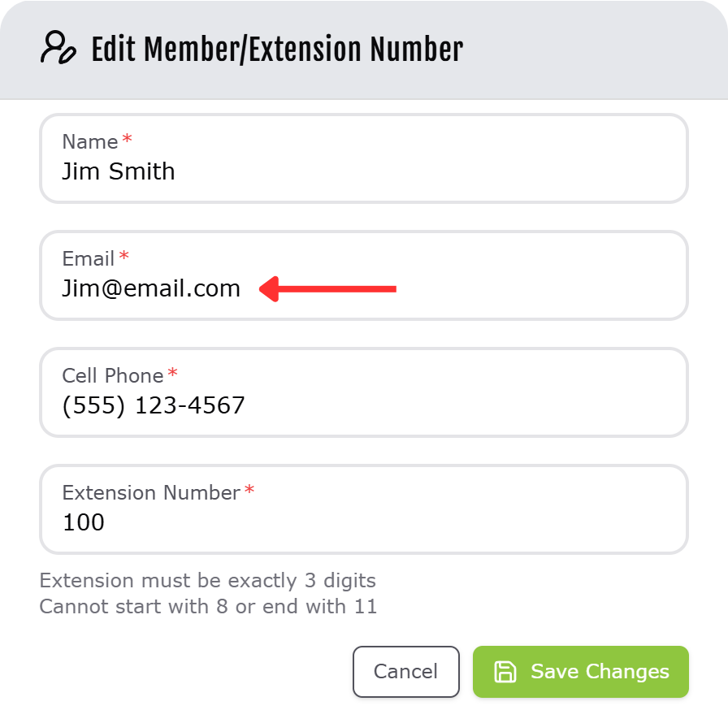Click the (555) 123-4567 phone value
This screenshot has height=710, width=728.
pos(154,405)
